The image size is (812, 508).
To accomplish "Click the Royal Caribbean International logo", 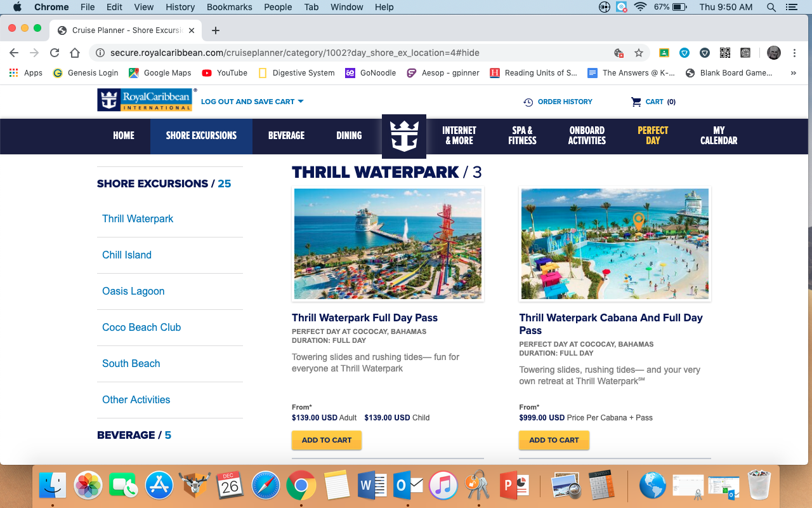I will pyautogui.click(x=144, y=100).
